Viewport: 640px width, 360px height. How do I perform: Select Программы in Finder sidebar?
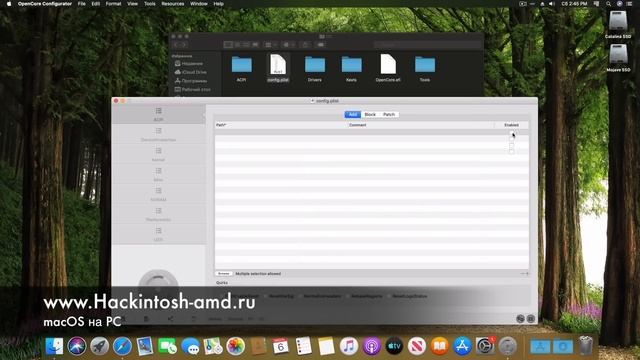(x=191, y=81)
